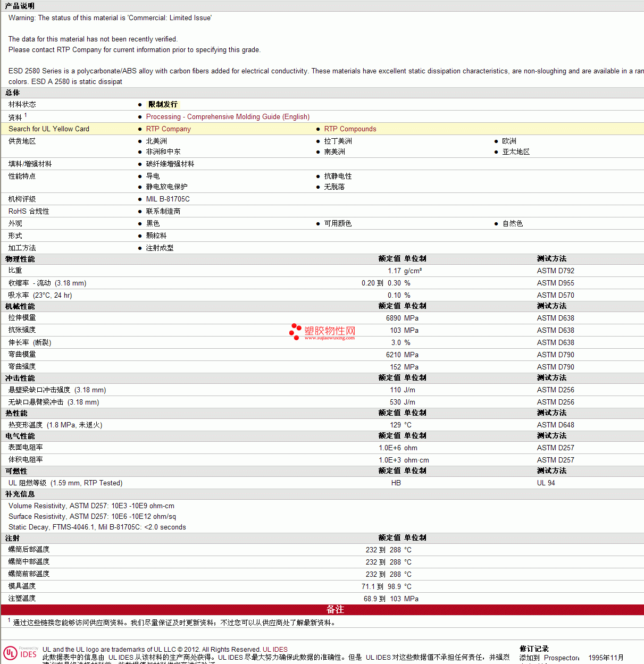Open the RTP Compounds Yellow Card link

pyautogui.click(x=350, y=129)
